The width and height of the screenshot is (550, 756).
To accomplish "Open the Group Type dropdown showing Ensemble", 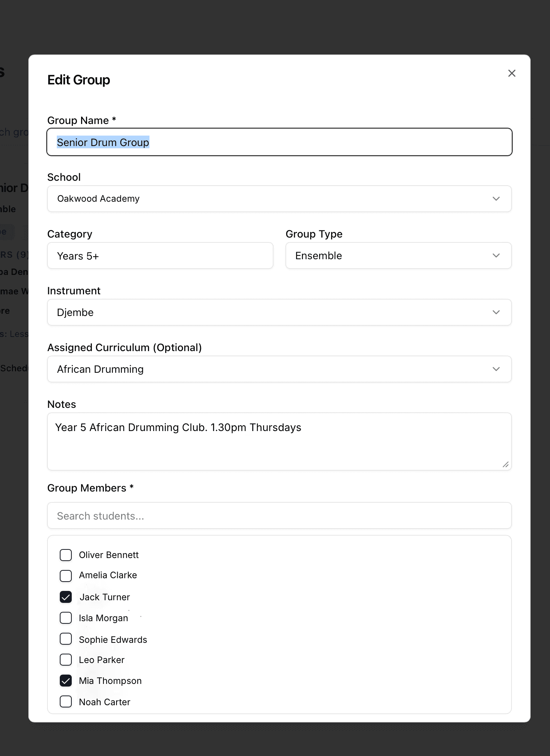I will coord(398,256).
